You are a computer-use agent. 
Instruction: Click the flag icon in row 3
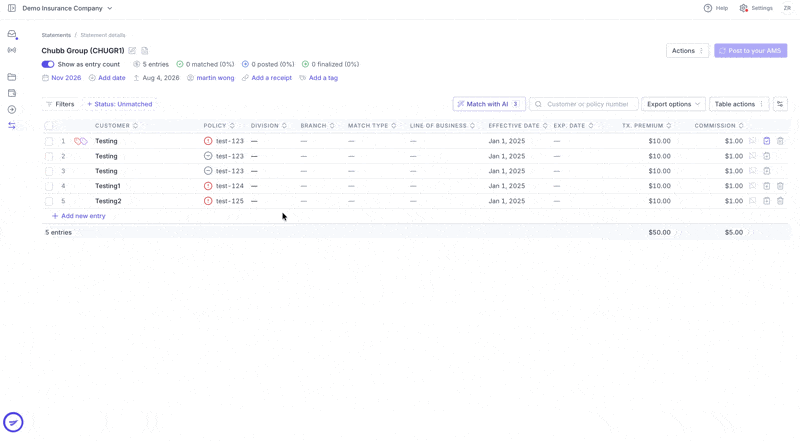point(753,171)
